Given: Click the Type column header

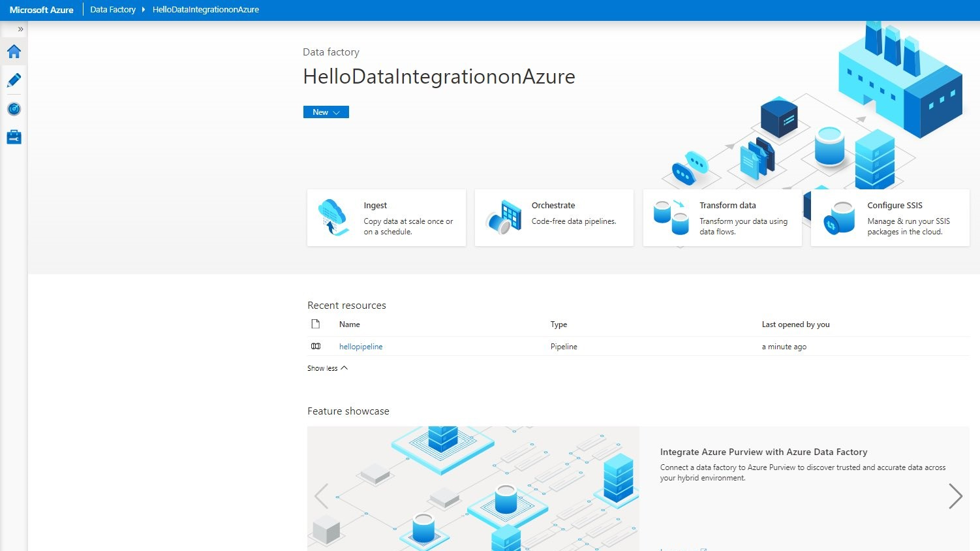Looking at the screenshot, I should click(x=559, y=324).
